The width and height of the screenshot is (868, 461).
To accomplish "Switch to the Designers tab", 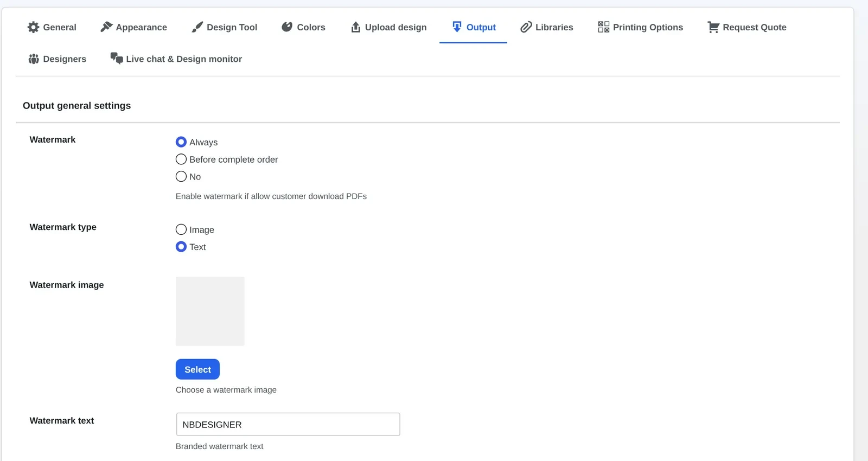I will click(58, 59).
